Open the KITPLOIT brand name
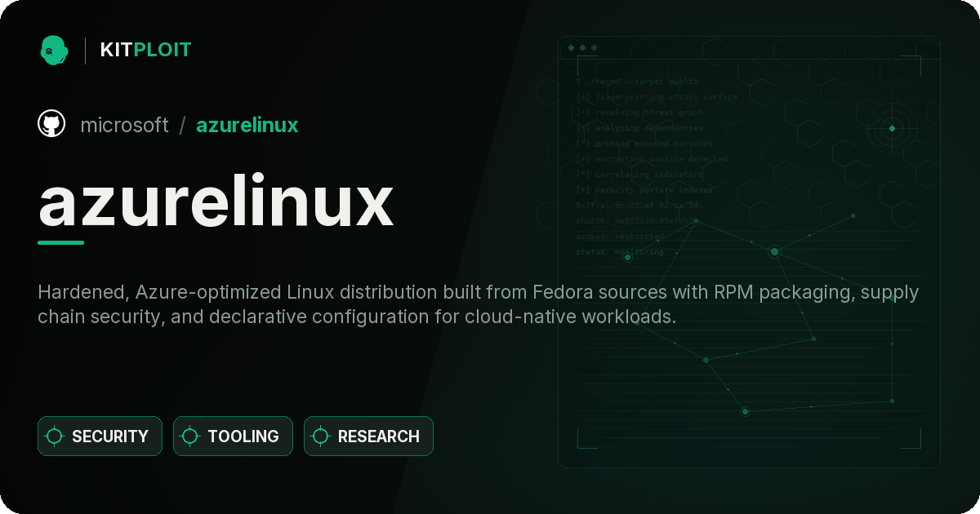Viewport: 980px width, 514px height. 145,50
